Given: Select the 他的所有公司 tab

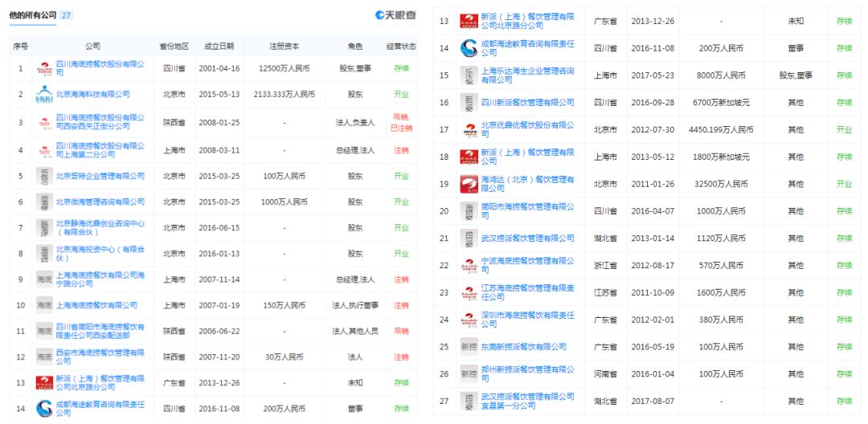Looking at the screenshot, I should tap(32, 15).
